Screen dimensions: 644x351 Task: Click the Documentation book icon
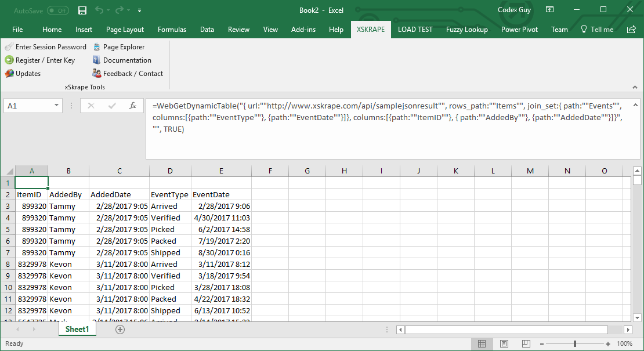pos(96,60)
